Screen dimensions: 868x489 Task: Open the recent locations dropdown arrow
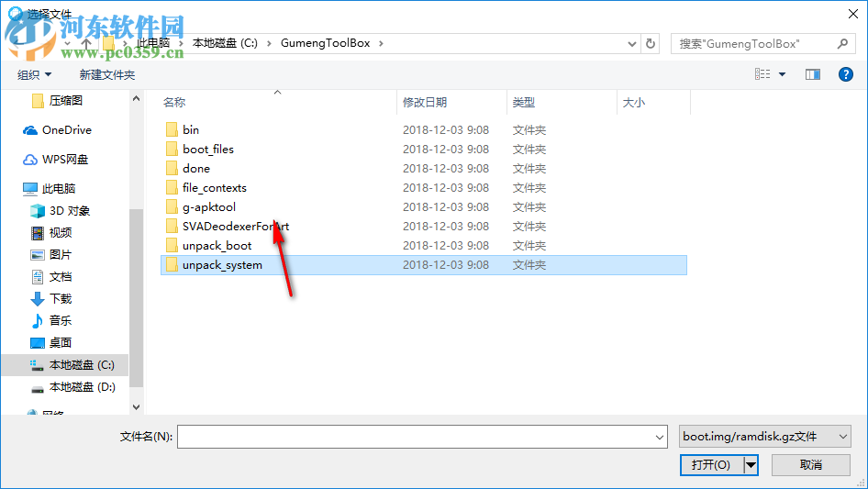click(68, 43)
